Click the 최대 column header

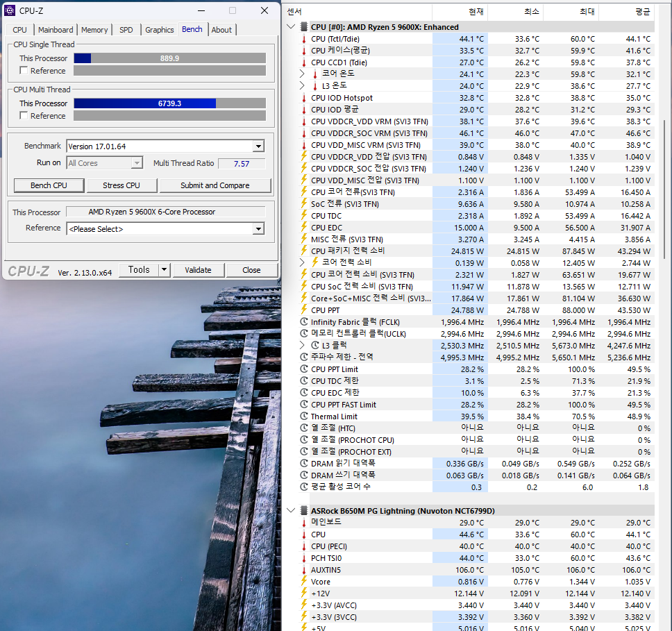[571, 12]
